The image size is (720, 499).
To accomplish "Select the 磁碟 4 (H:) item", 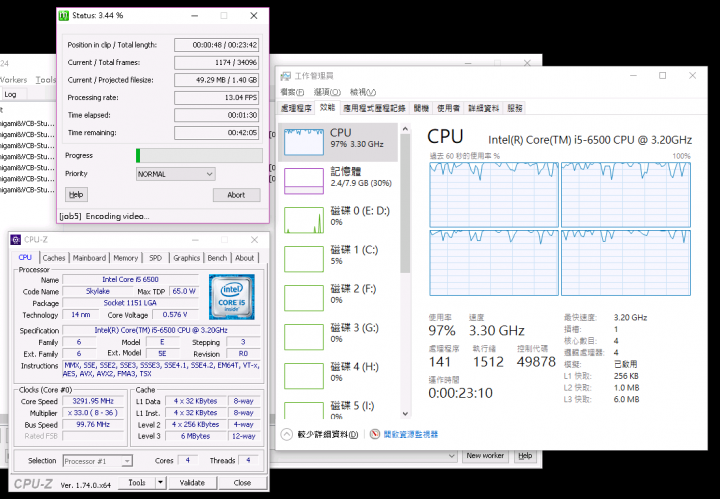I will pos(338,376).
